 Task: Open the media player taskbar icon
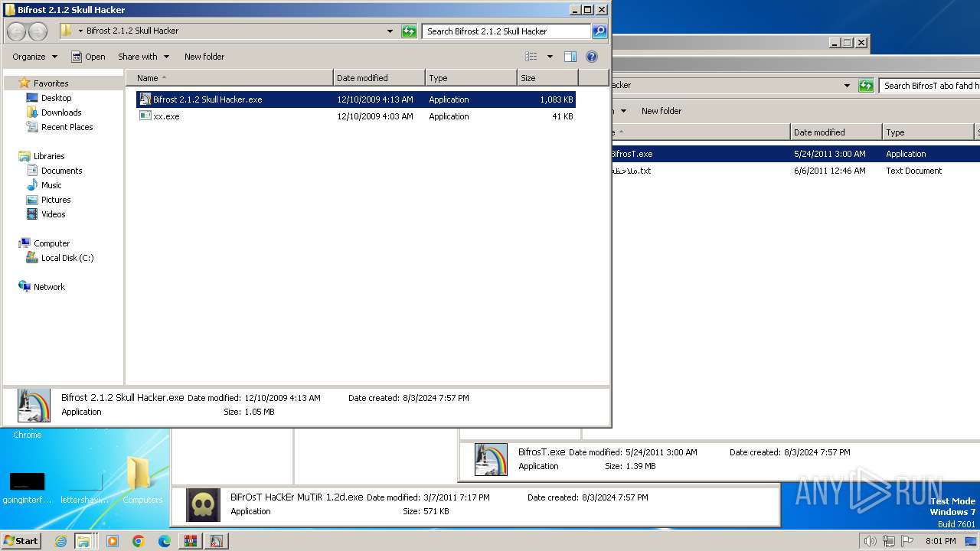pos(113,541)
